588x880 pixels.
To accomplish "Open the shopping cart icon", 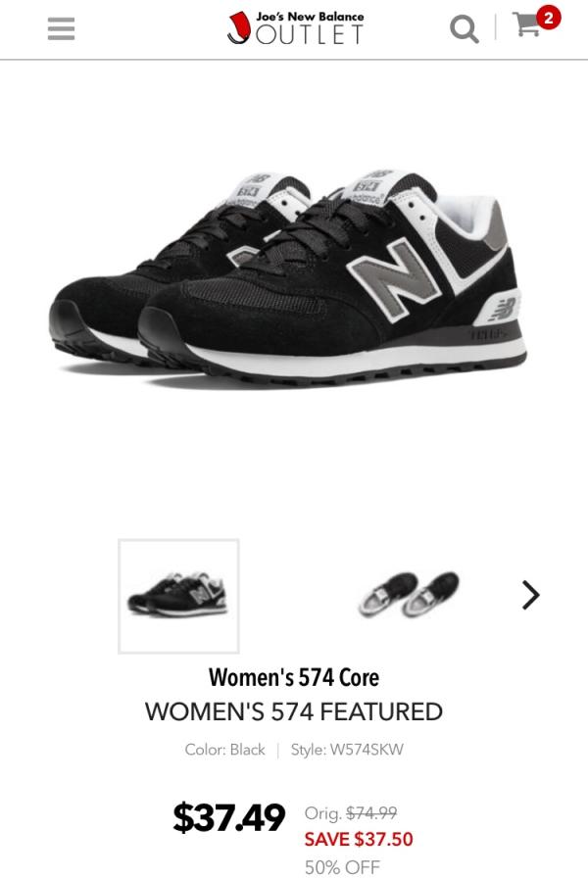I will point(527,24).
